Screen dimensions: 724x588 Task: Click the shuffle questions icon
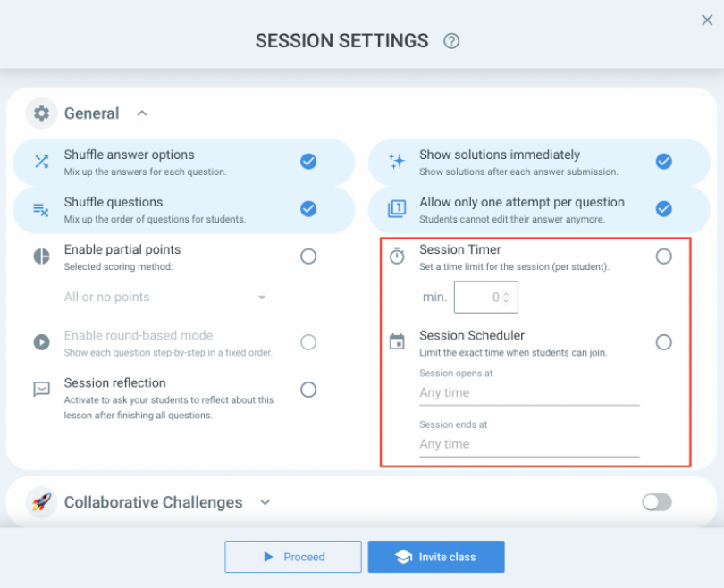tap(41, 209)
